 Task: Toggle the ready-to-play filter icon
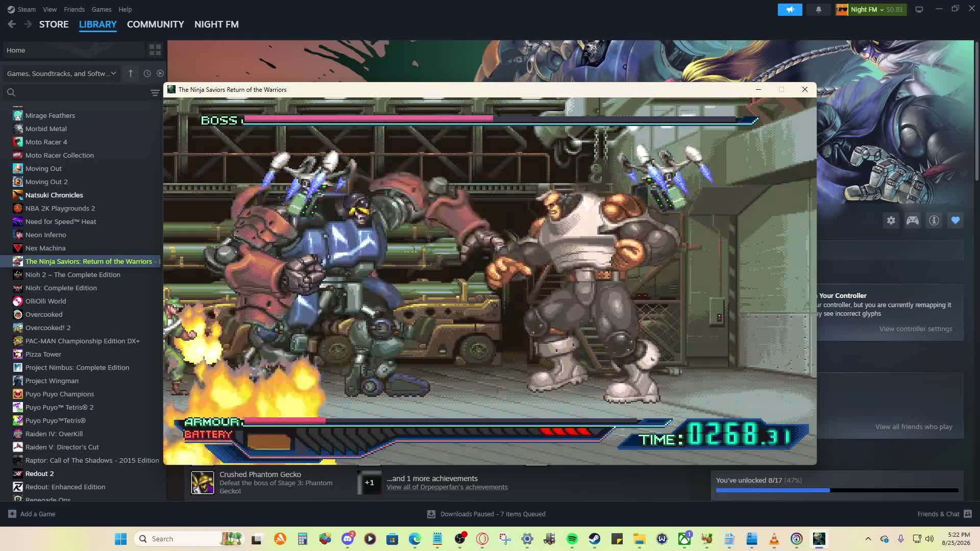click(160, 73)
